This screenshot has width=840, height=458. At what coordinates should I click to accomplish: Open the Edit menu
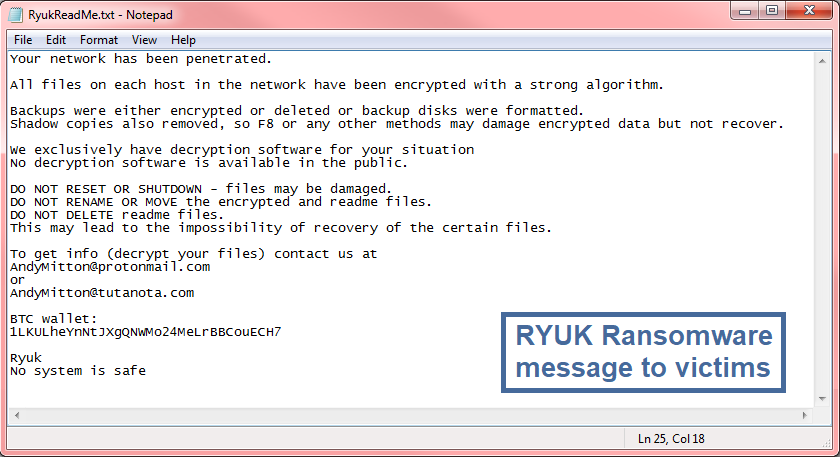pyautogui.click(x=56, y=40)
